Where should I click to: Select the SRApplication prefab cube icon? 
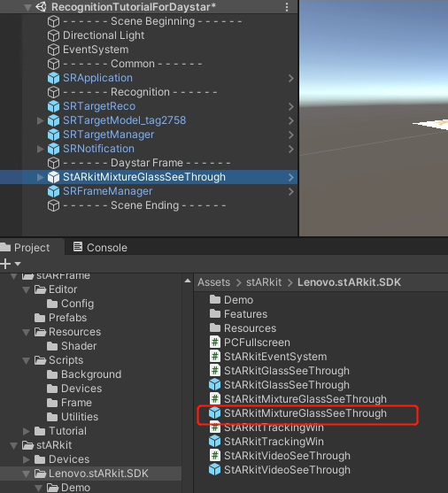(53, 78)
